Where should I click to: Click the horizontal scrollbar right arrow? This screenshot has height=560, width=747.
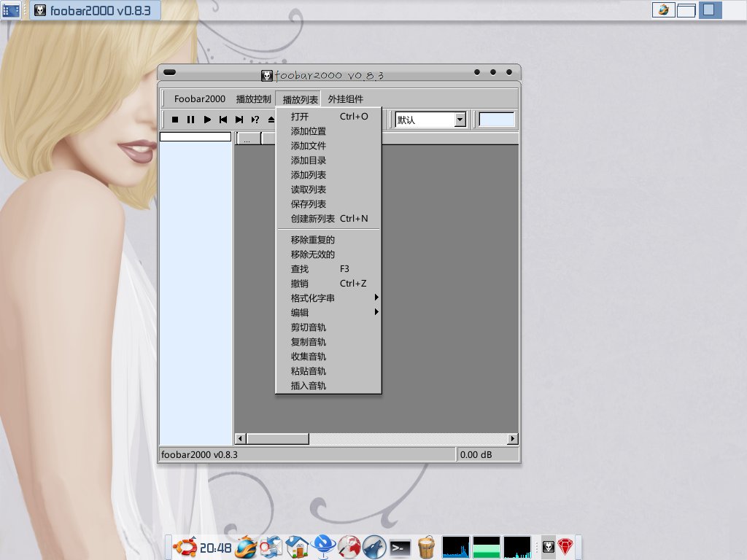coord(513,438)
